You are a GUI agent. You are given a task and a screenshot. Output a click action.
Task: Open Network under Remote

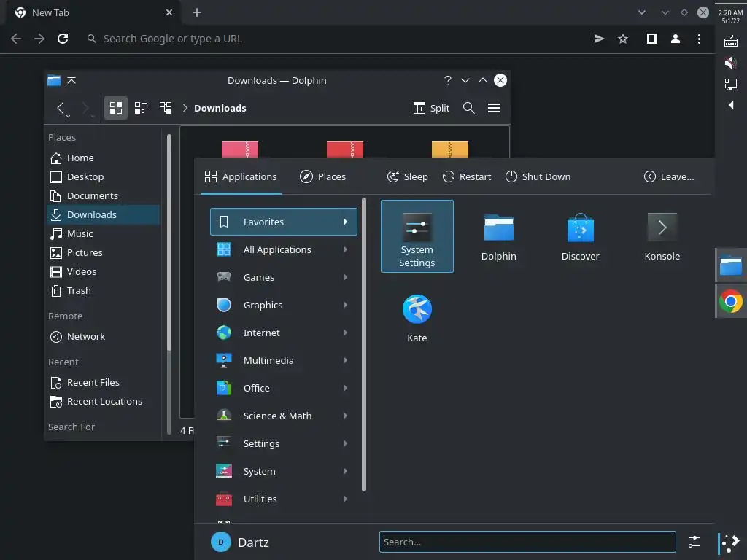[x=104, y=337]
